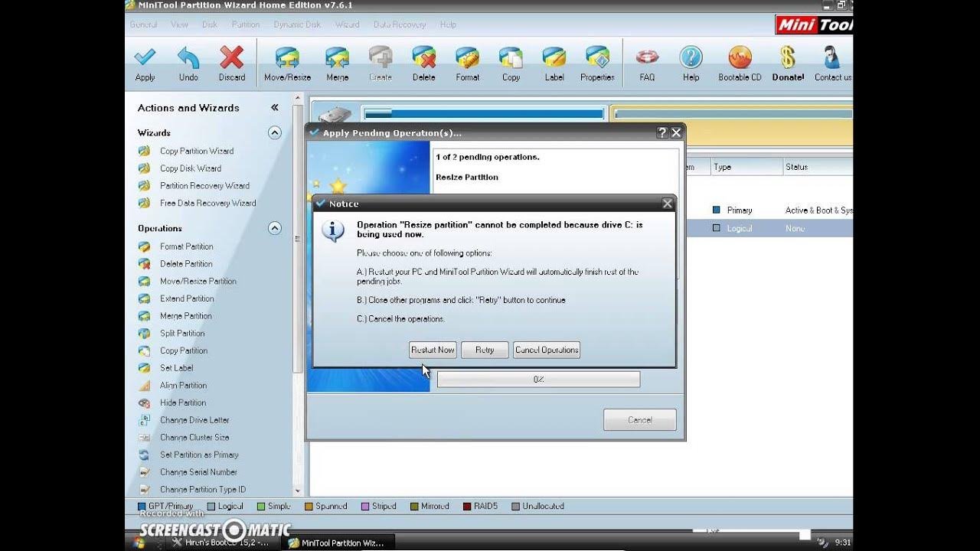
Task: Click the Create partition toolbar icon
Action: pyautogui.click(x=381, y=58)
